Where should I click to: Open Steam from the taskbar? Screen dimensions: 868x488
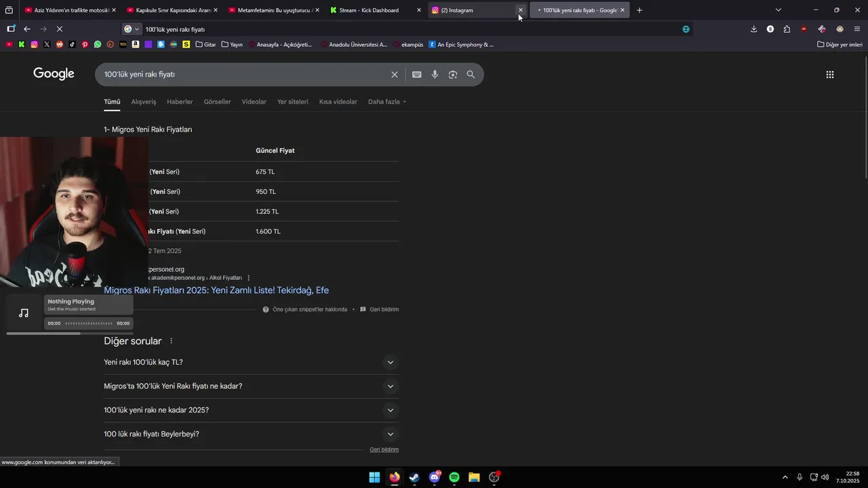coord(414,477)
